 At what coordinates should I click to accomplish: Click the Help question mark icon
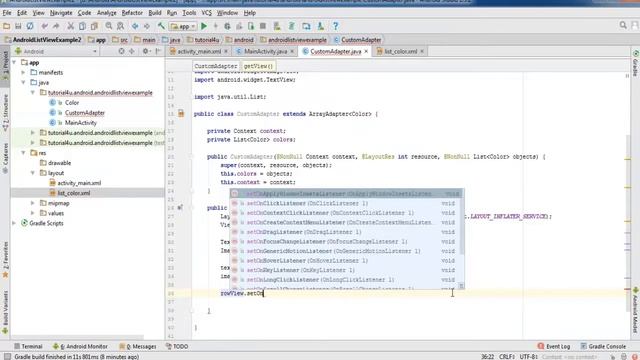[x=336, y=26]
